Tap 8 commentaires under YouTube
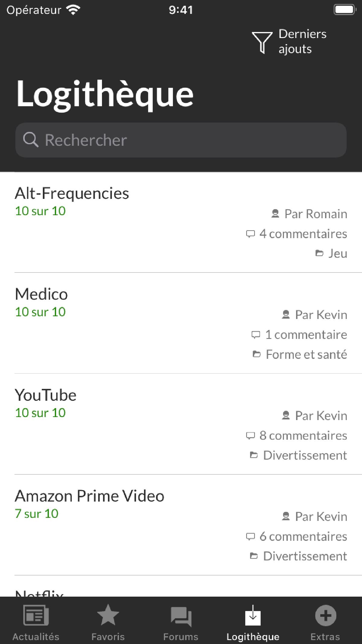Screen dimensions: 362x644 click(x=303, y=435)
